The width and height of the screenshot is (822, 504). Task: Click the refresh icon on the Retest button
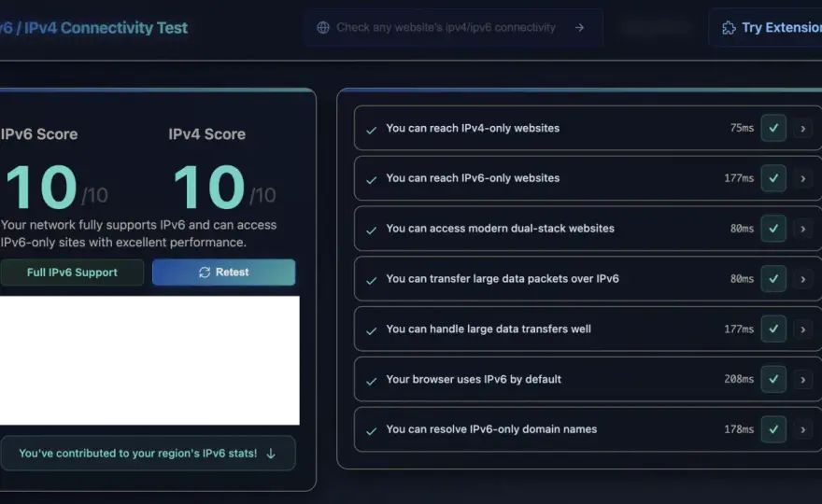pyautogui.click(x=205, y=272)
